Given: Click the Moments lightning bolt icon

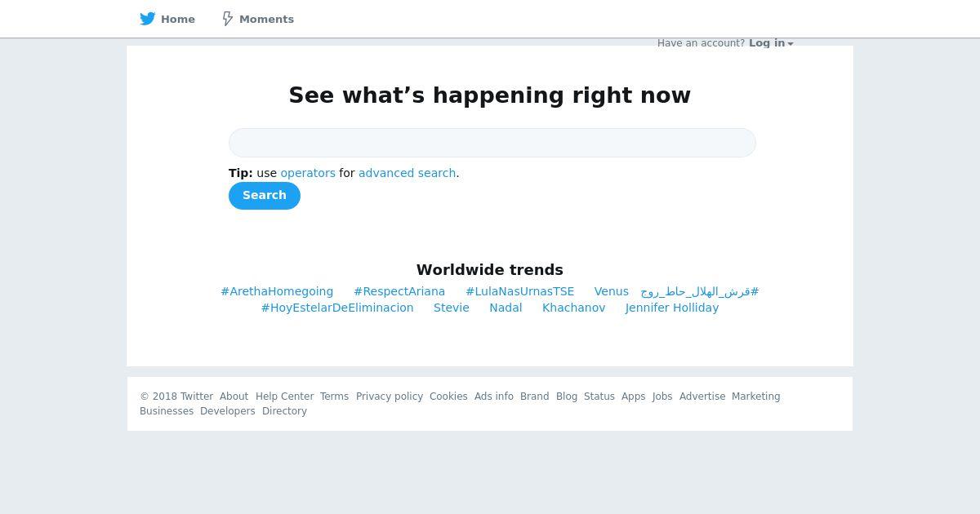Looking at the screenshot, I should (228, 19).
